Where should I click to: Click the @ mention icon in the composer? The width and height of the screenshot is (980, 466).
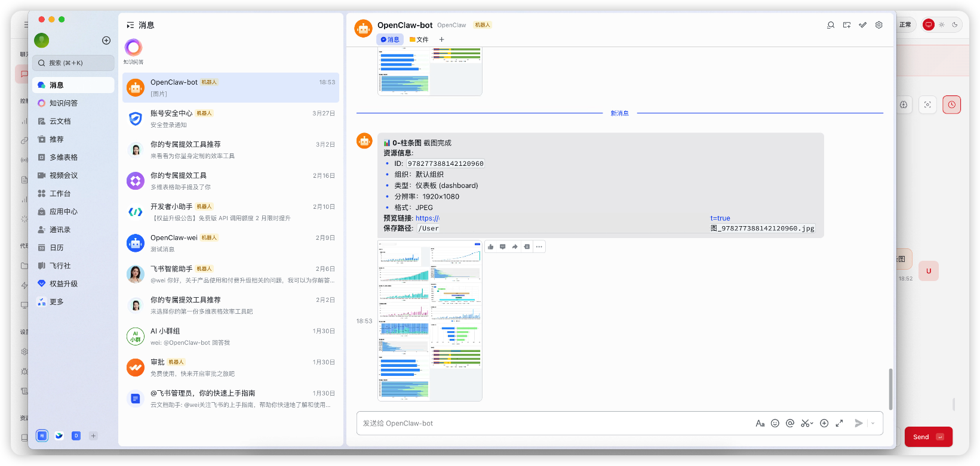coord(790,423)
